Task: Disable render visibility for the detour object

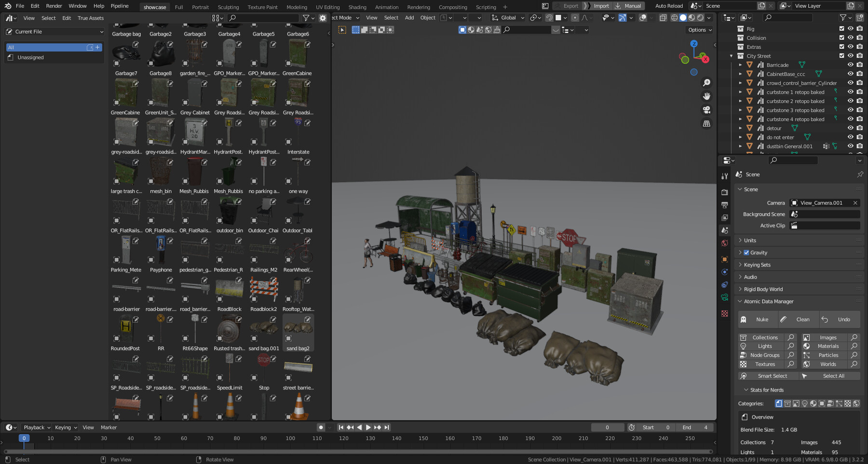Action: point(859,128)
